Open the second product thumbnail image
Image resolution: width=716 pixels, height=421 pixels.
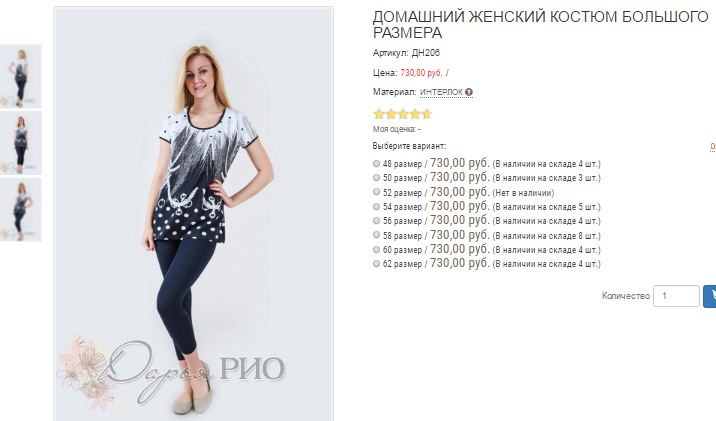pos(21,143)
